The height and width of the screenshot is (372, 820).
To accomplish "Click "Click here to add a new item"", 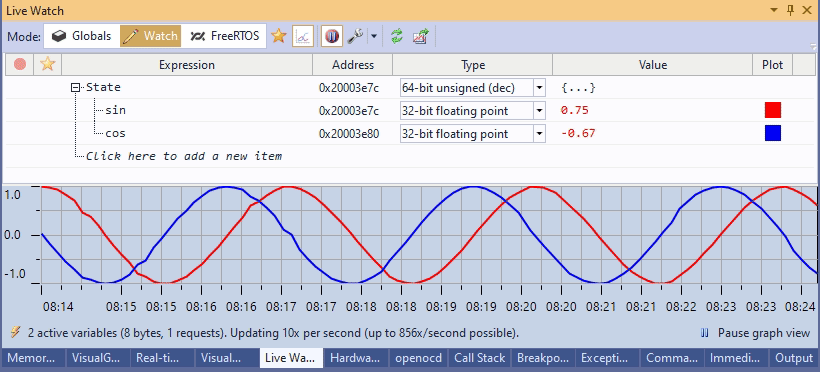I will (184, 156).
